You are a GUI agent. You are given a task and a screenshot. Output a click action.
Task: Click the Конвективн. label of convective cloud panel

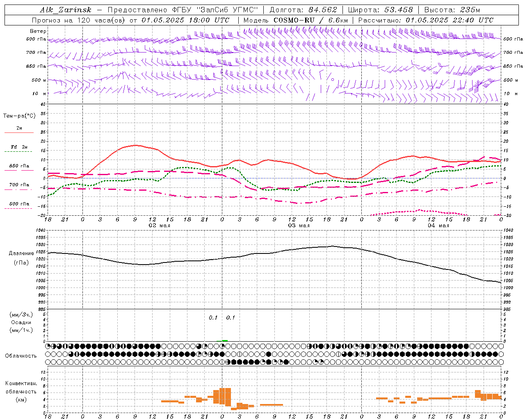[x=21, y=383]
